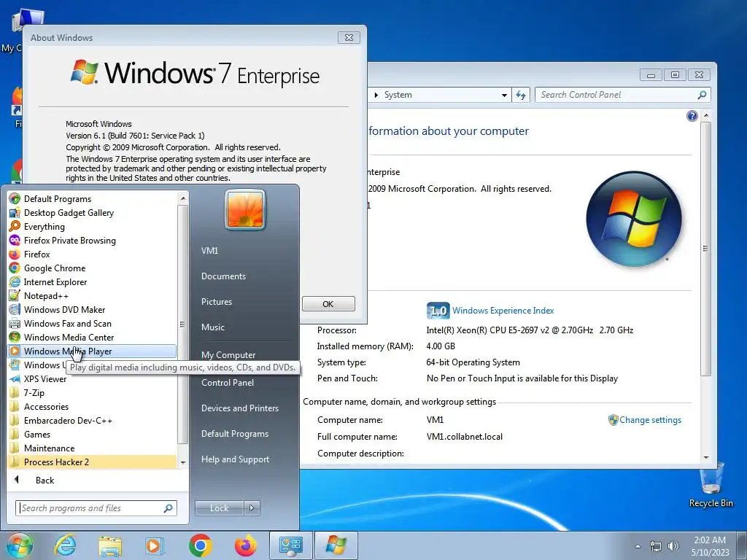Viewport: 747px width, 560px height.
Task: Click the Change settings link
Action: click(650, 420)
